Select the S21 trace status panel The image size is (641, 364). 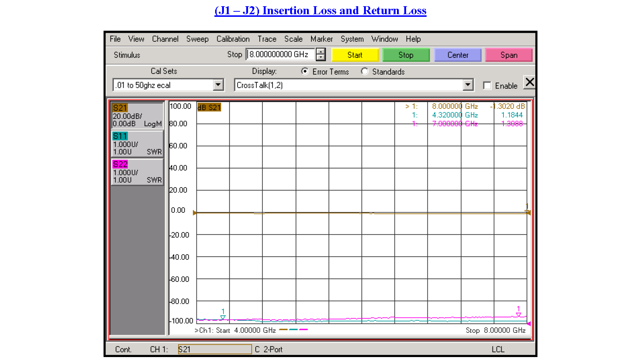(137, 115)
